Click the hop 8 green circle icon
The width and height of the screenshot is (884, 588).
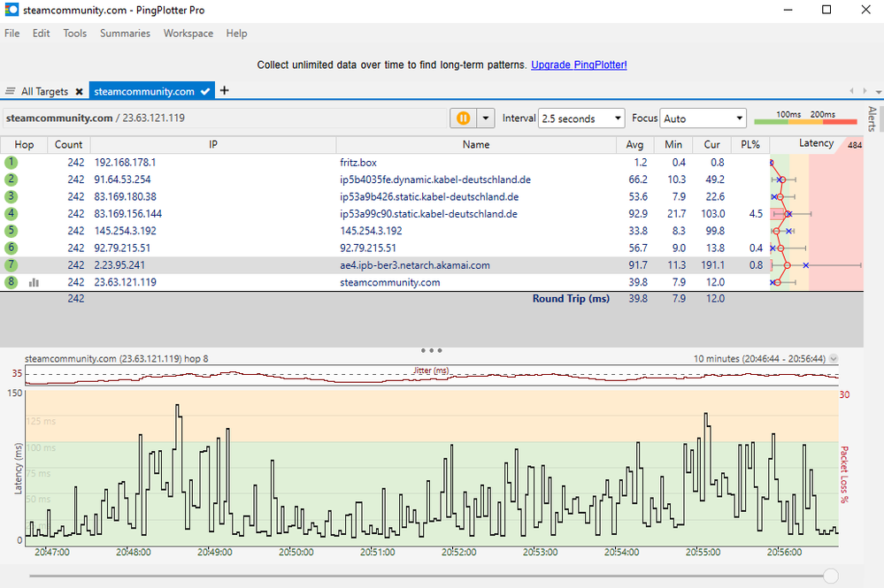pyautogui.click(x=11, y=281)
